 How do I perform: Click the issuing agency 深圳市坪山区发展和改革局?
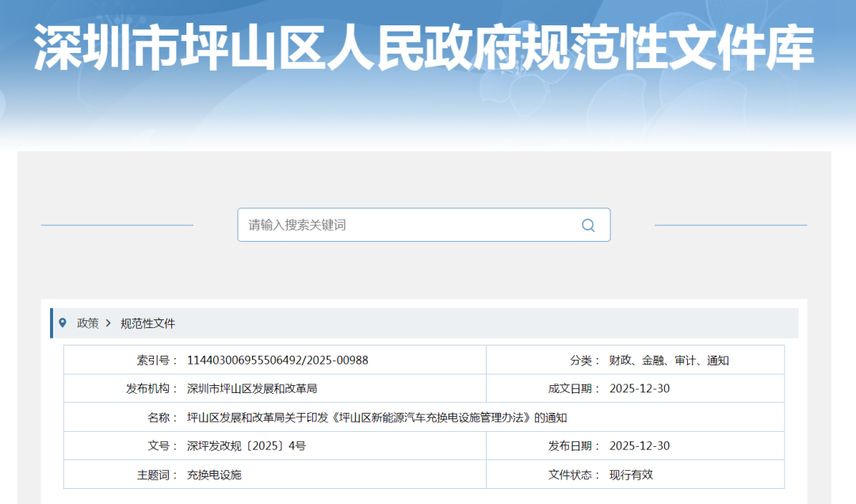[252, 389]
